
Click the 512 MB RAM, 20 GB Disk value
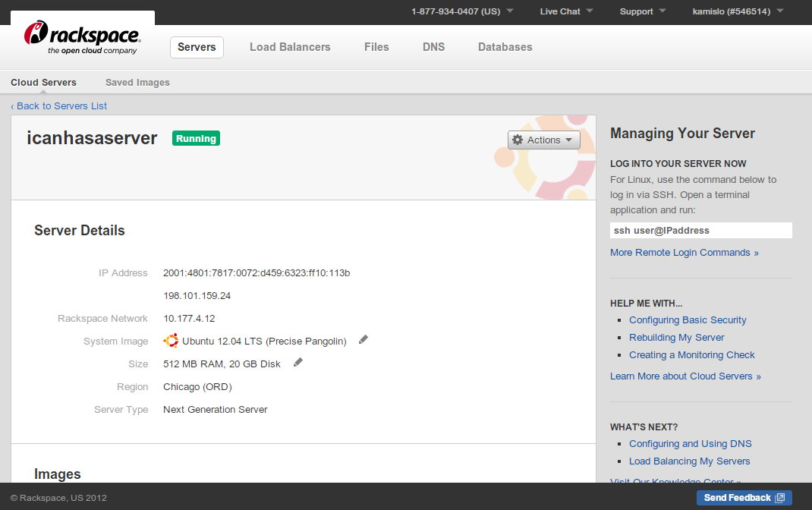pyautogui.click(x=222, y=364)
